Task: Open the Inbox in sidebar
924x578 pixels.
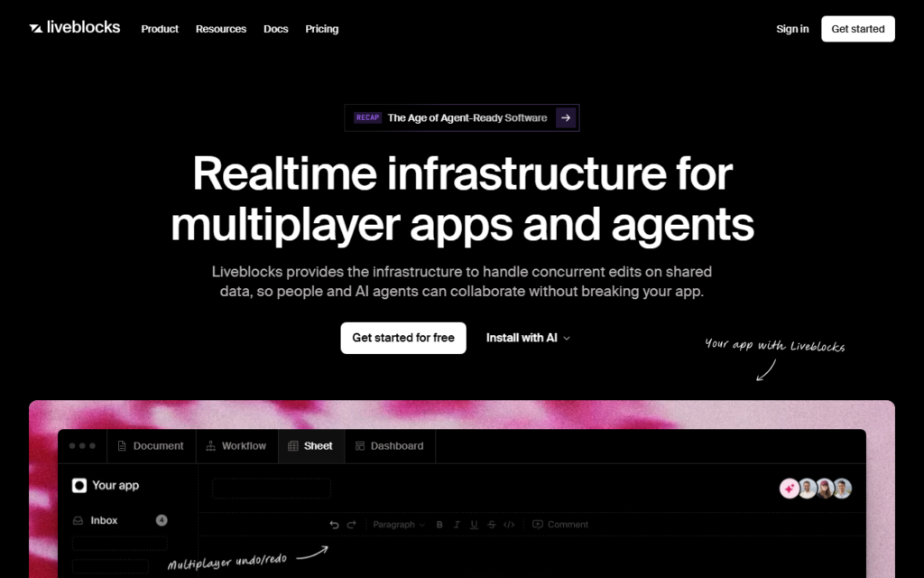Action: [x=120, y=520]
